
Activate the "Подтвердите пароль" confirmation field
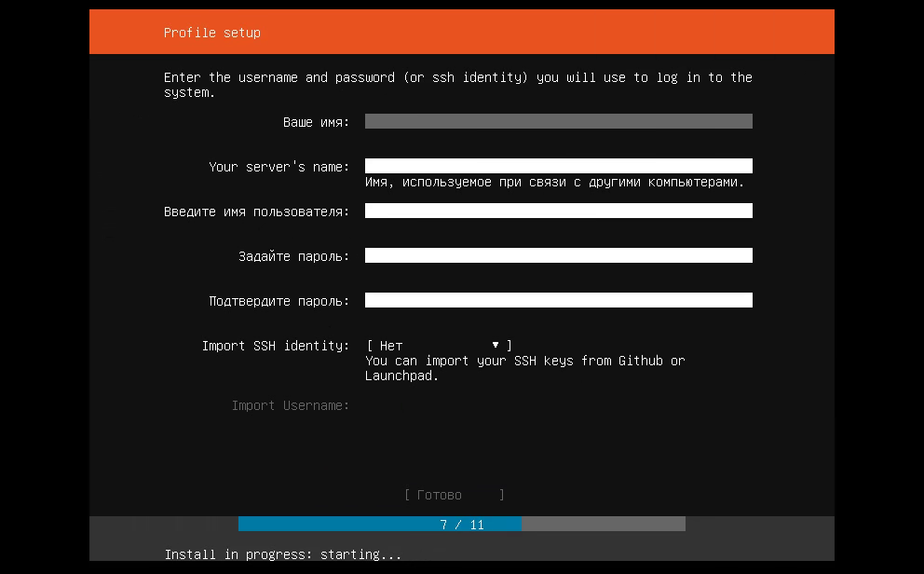[x=558, y=301]
